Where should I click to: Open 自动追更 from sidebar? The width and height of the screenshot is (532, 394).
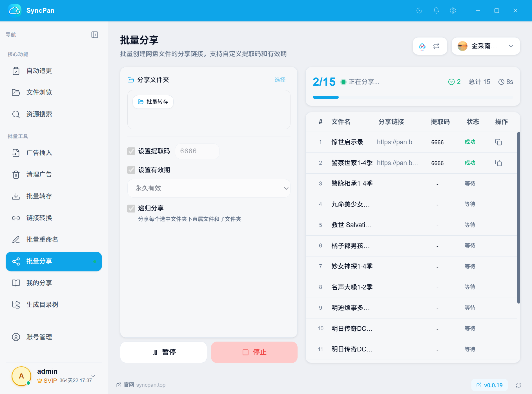point(54,71)
